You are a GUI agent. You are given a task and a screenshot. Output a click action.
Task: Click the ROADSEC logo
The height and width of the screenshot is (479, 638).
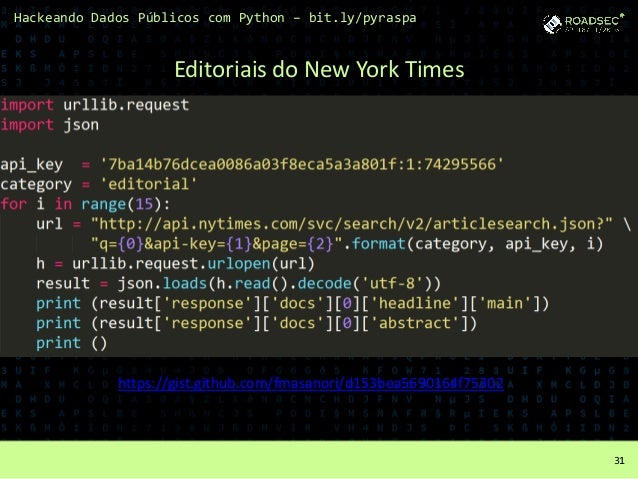[x=583, y=24]
